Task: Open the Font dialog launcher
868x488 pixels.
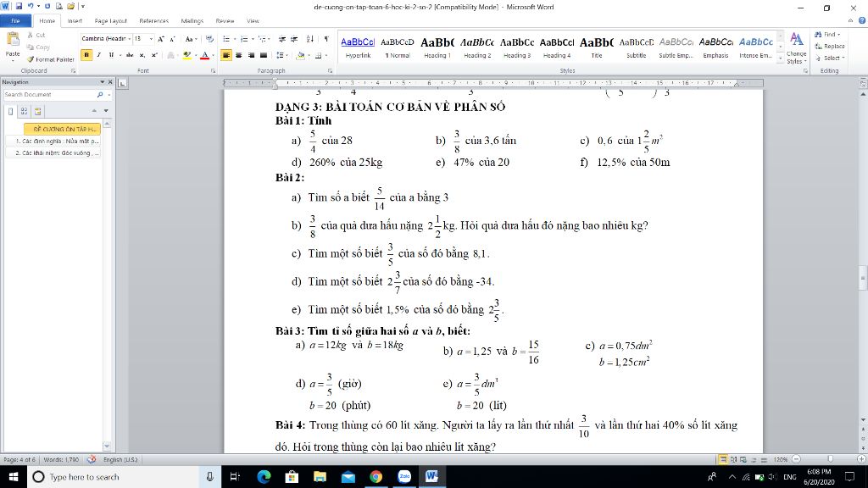Action: pos(213,71)
